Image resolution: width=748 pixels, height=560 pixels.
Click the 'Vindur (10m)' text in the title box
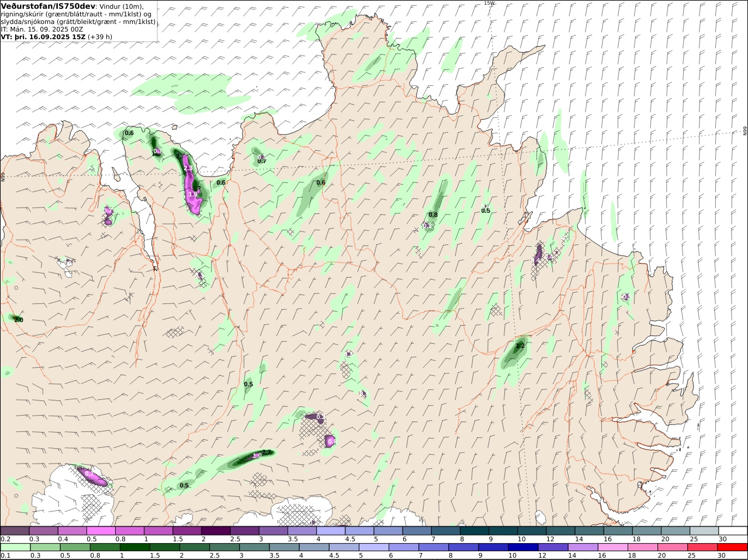click(x=122, y=6)
